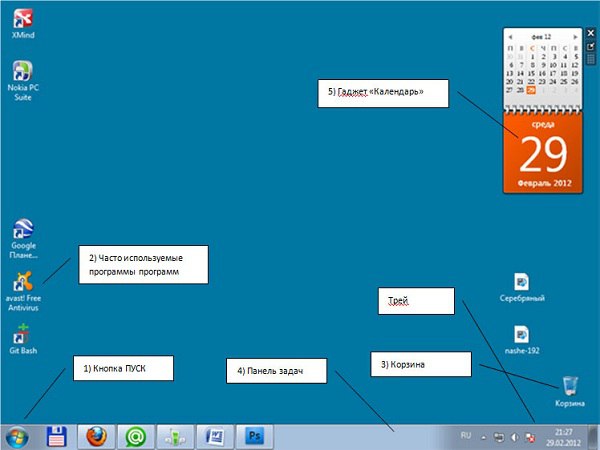Screen dimensions: 600x450
Task: Open the nashe-192 desktop file
Action: tap(522, 339)
